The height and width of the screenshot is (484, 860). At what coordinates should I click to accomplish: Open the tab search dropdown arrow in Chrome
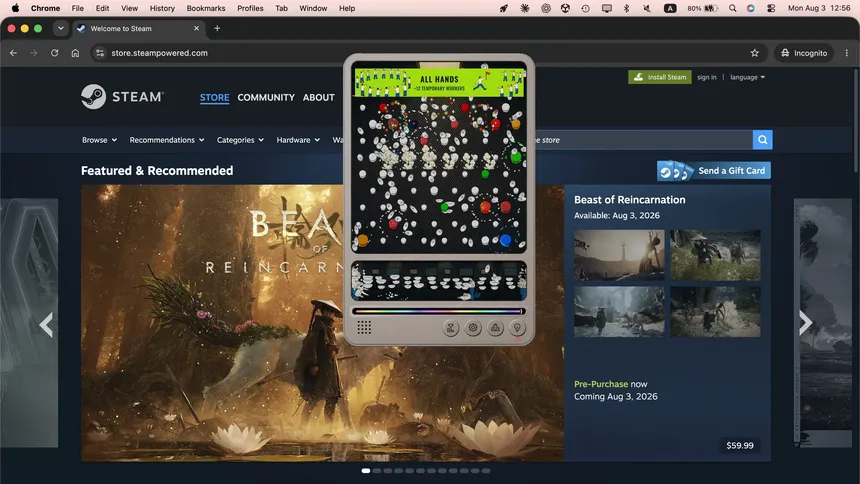click(60, 29)
